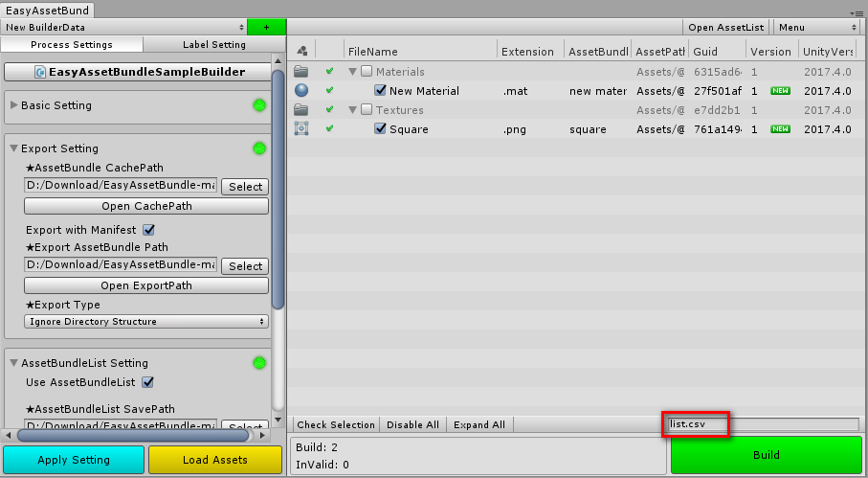868x478 pixels.
Task: Toggle Use AssetBundleList checkbox
Action: 147,382
